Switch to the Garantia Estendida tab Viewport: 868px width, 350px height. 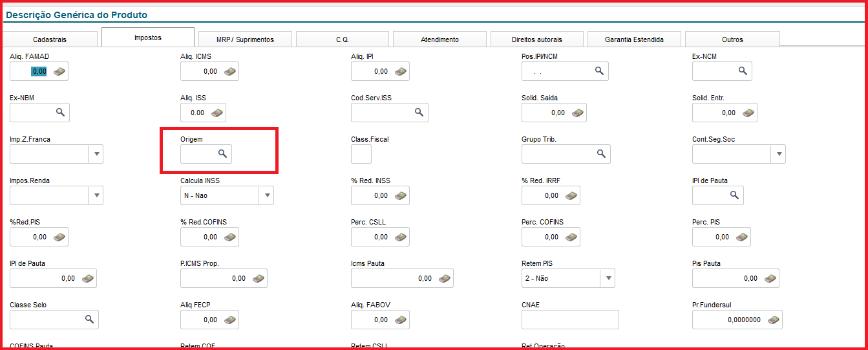pyautogui.click(x=634, y=39)
